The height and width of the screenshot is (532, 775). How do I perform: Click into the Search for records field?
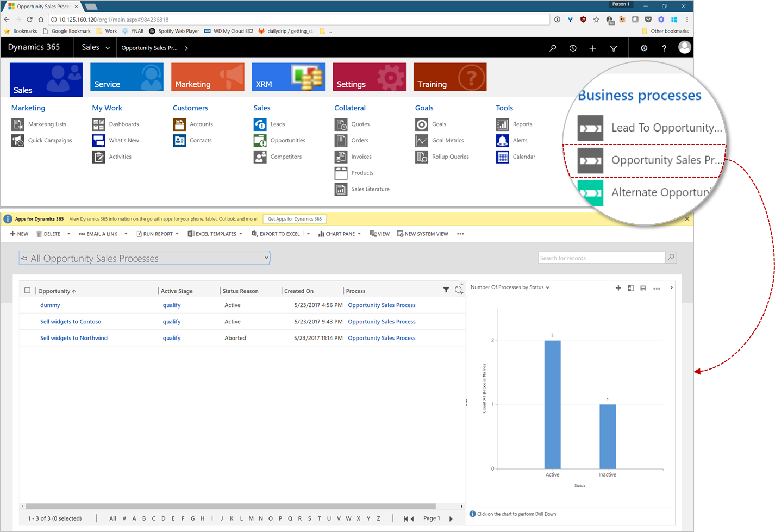click(598, 258)
